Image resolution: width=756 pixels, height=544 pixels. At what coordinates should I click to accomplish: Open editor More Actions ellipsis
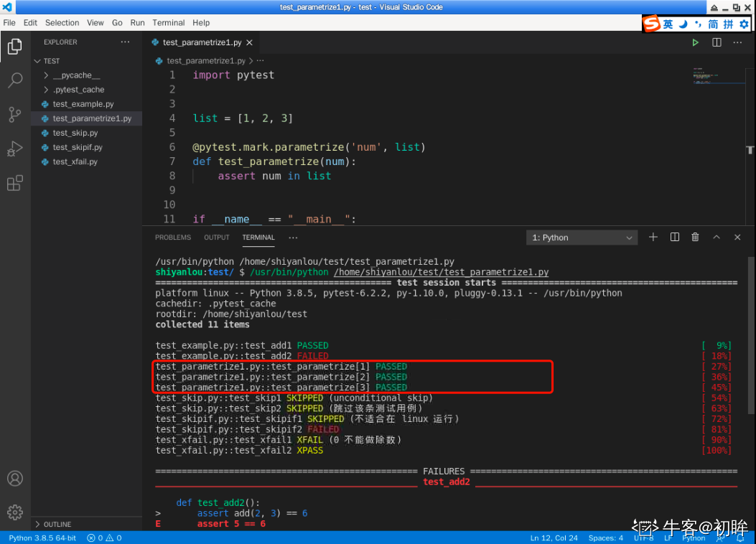tap(737, 42)
